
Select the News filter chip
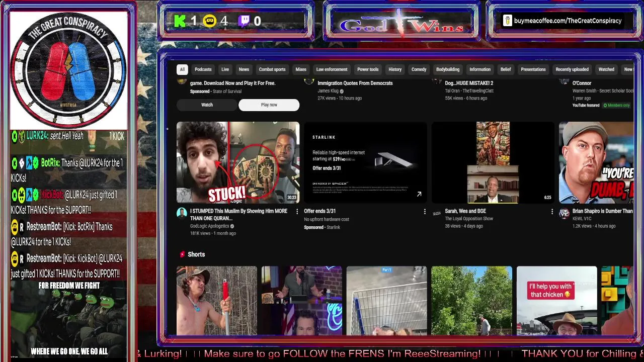coord(244,69)
